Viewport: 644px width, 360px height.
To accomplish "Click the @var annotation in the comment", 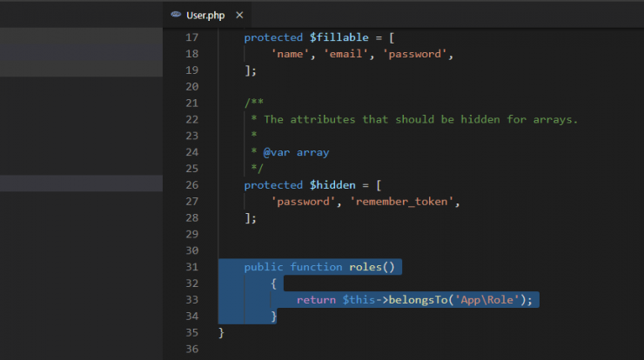I will [277, 152].
